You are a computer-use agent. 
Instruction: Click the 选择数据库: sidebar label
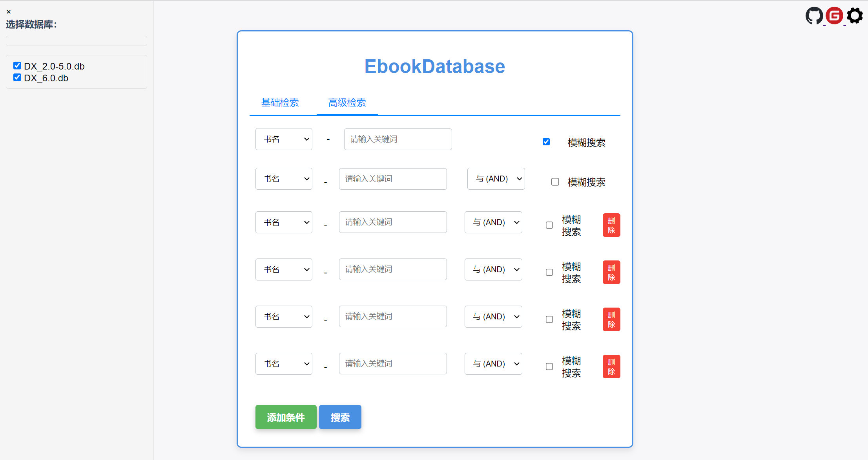pyautogui.click(x=31, y=24)
